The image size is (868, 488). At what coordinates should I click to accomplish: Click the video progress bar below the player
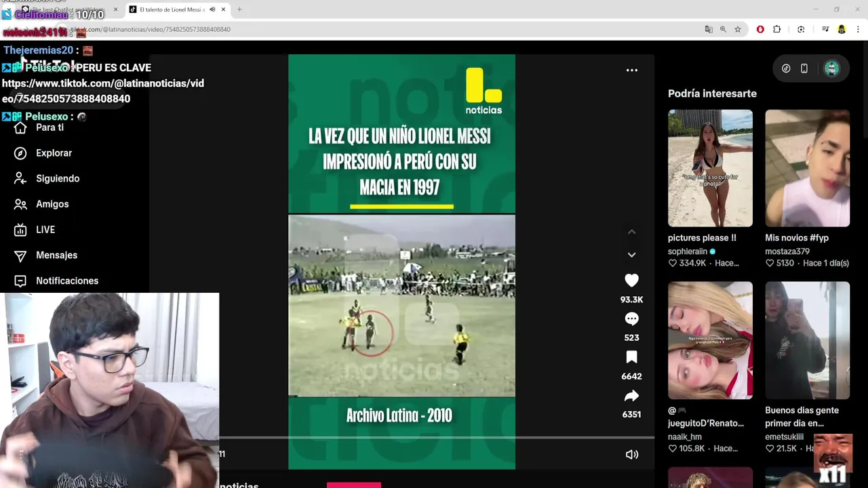pyautogui.click(x=436, y=438)
